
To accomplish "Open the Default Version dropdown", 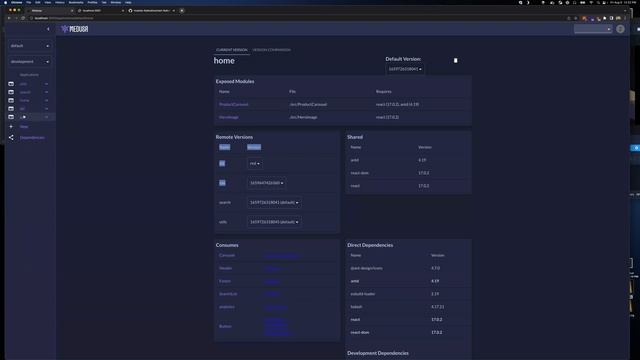I will point(404,69).
